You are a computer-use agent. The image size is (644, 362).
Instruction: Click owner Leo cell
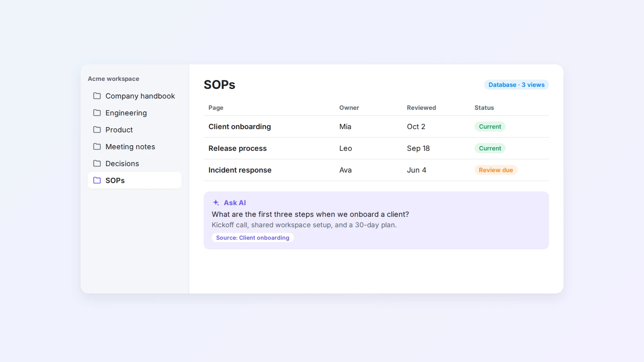pyautogui.click(x=346, y=148)
